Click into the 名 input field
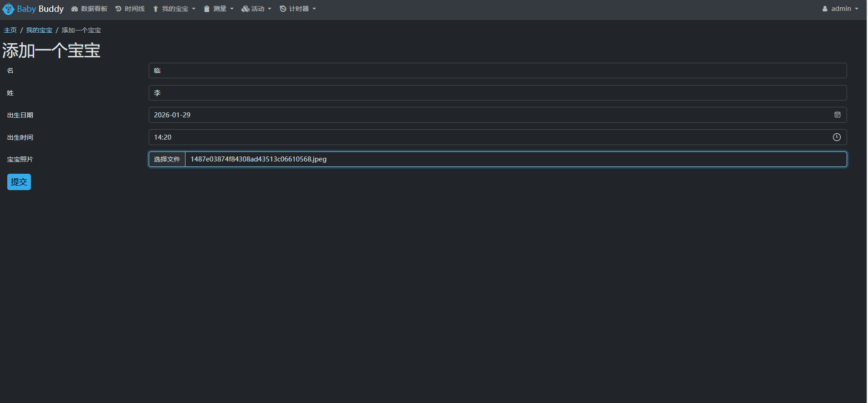Viewport: 868px width, 403px height. coord(497,71)
